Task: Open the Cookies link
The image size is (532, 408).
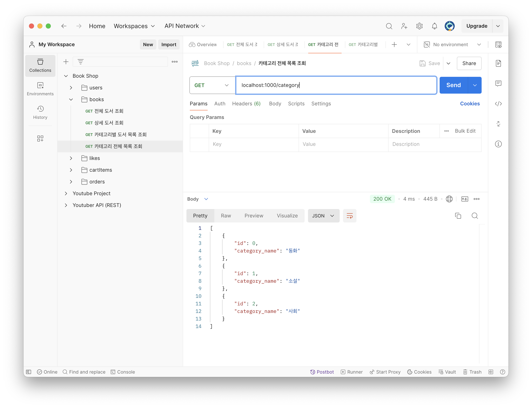Action: pyautogui.click(x=470, y=104)
